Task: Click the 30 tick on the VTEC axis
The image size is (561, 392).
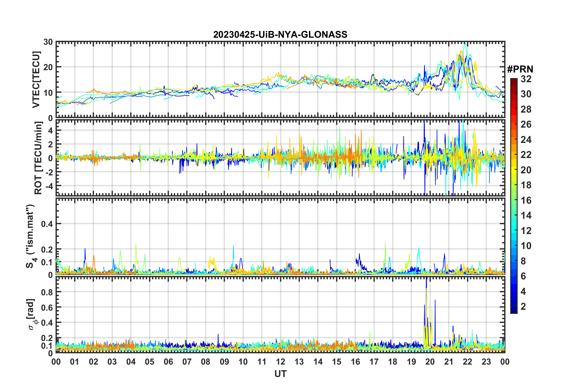Action: coord(48,42)
